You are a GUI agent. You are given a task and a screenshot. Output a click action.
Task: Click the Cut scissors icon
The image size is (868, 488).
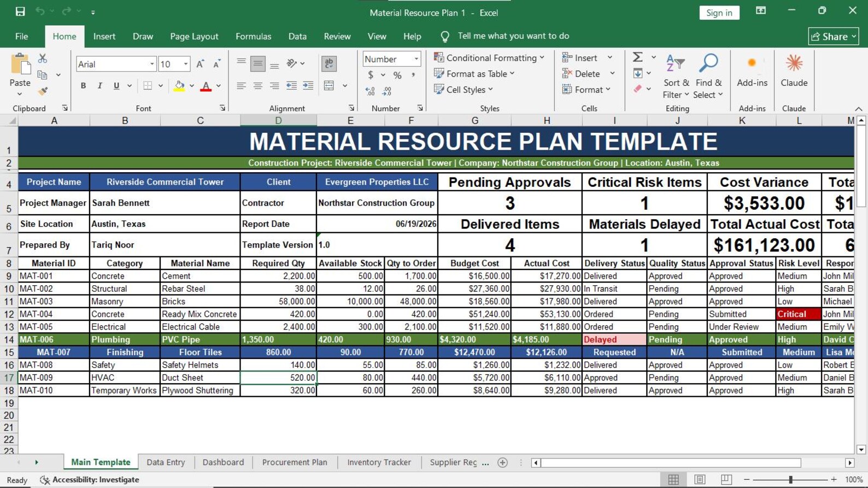click(x=43, y=58)
